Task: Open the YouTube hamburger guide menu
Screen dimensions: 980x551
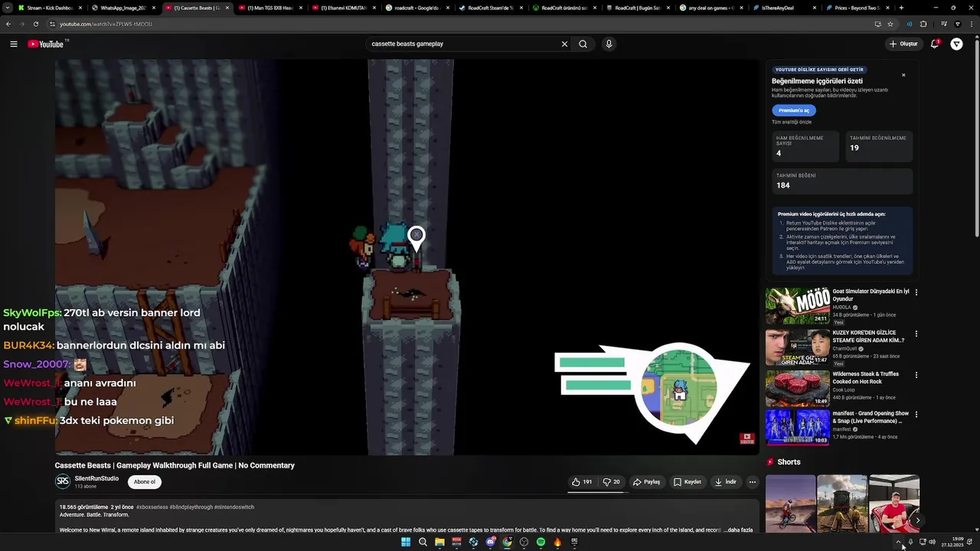Action: (14, 44)
